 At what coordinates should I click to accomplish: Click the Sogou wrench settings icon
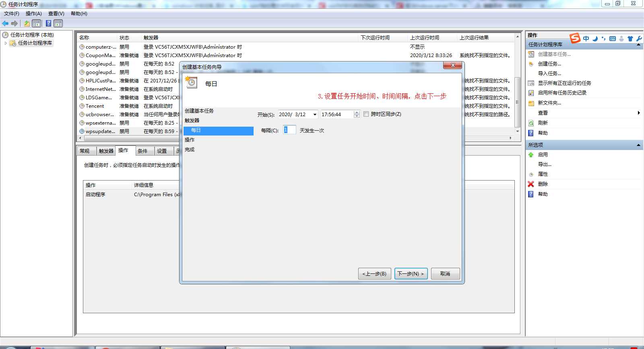pos(639,39)
